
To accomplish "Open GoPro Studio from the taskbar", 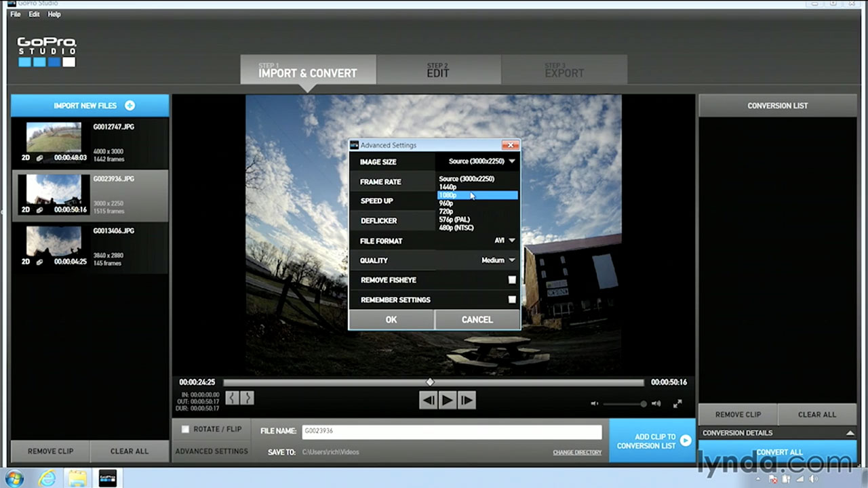I will pos(108,479).
